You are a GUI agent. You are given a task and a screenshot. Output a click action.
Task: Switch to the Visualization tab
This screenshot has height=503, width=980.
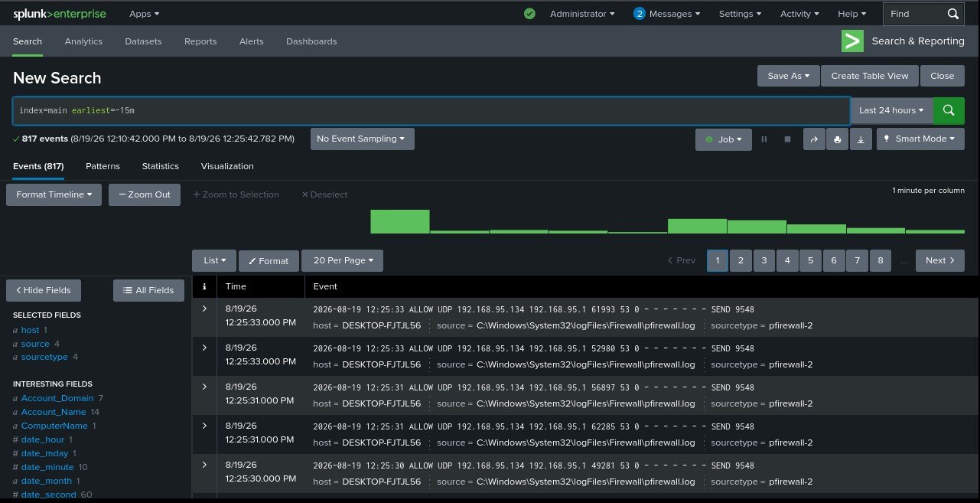point(227,166)
